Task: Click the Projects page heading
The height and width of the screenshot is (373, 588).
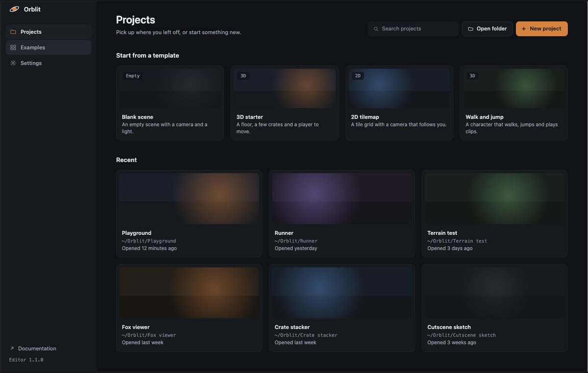Action: (136, 20)
